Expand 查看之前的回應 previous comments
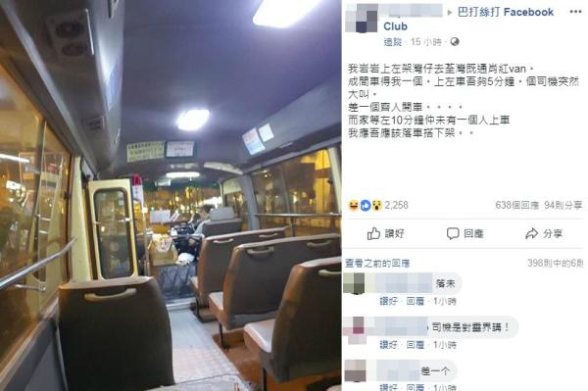Screen dimensions: 588x391 [x=377, y=264]
